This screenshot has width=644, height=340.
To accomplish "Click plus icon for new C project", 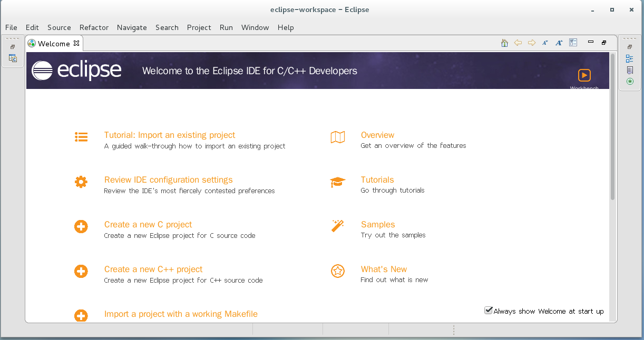I will tap(81, 227).
